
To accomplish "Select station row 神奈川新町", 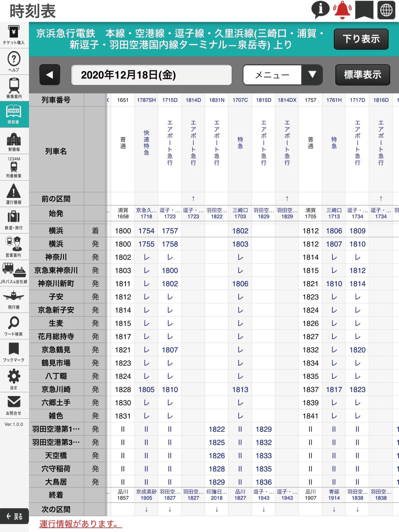I will coord(56,284).
